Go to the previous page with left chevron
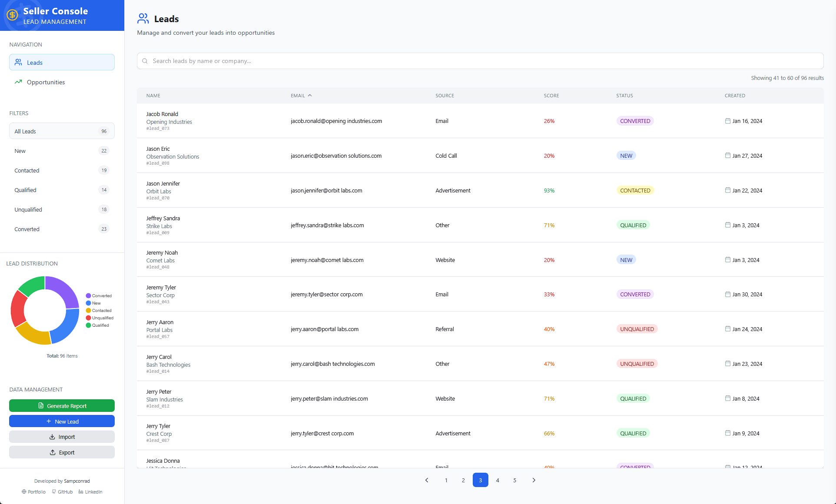This screenshot has width=836, height=504. coord(427,480)
